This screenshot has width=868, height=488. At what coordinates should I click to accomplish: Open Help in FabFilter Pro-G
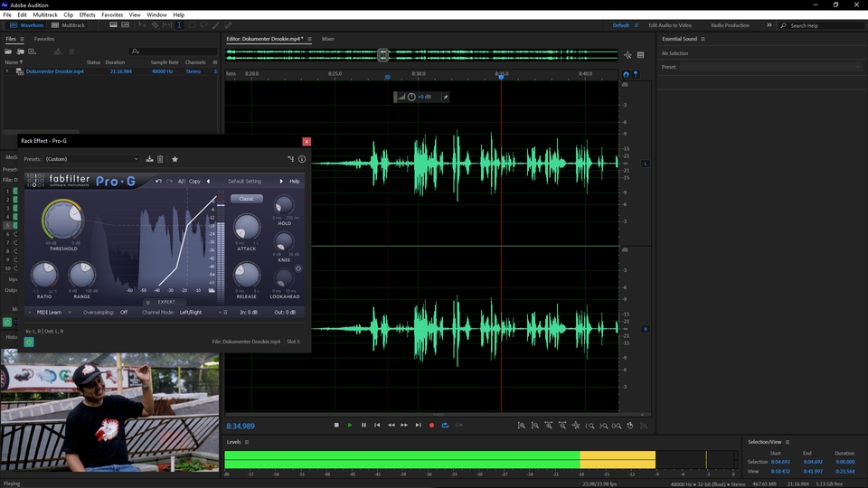coord(295,181)
